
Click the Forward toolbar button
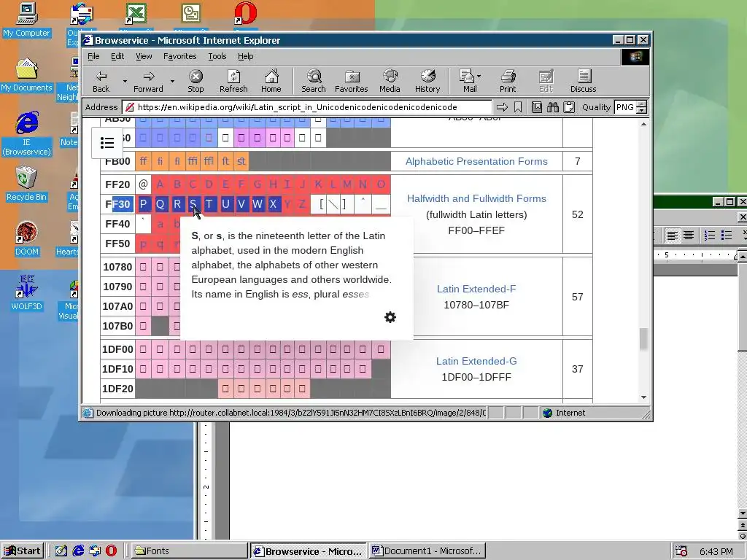148,82
